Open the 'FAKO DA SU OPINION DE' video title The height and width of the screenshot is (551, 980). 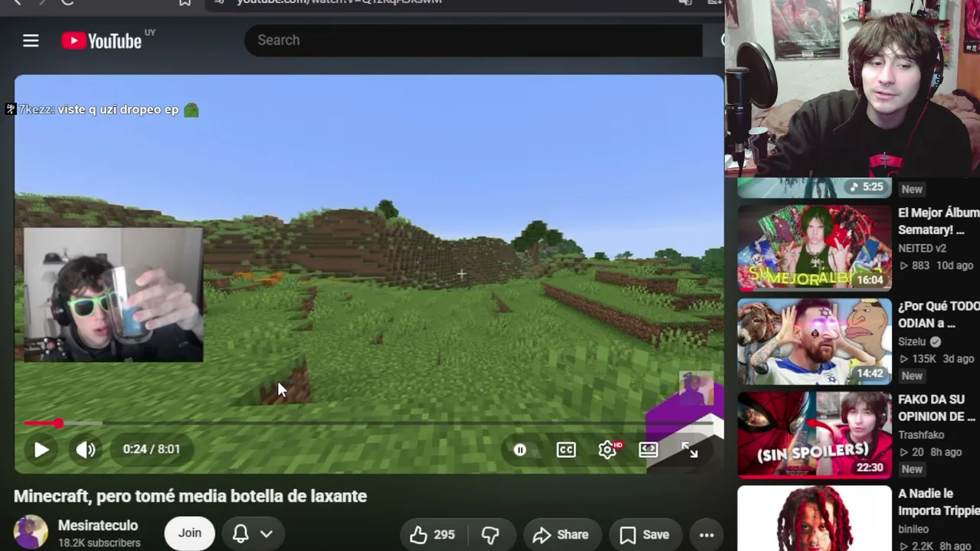(939, 408)
